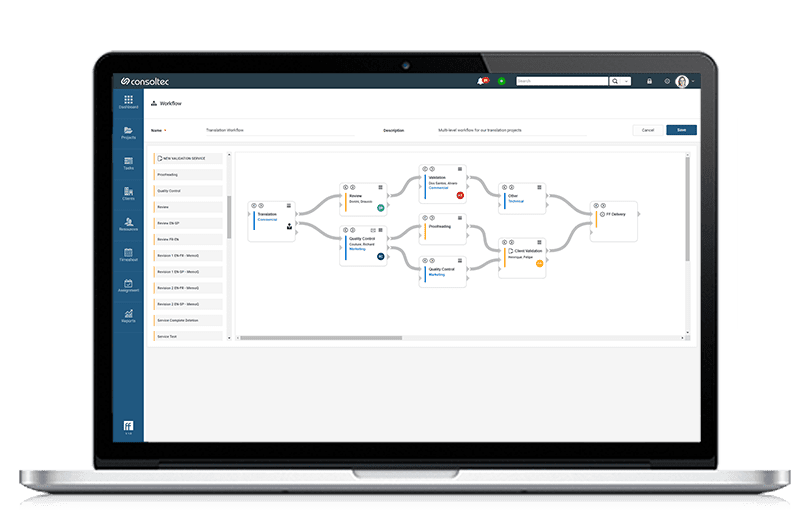Screen dimensions: 811x514
Task: Click the output port arrow of FF Delivery
Action: click(639, 214)
